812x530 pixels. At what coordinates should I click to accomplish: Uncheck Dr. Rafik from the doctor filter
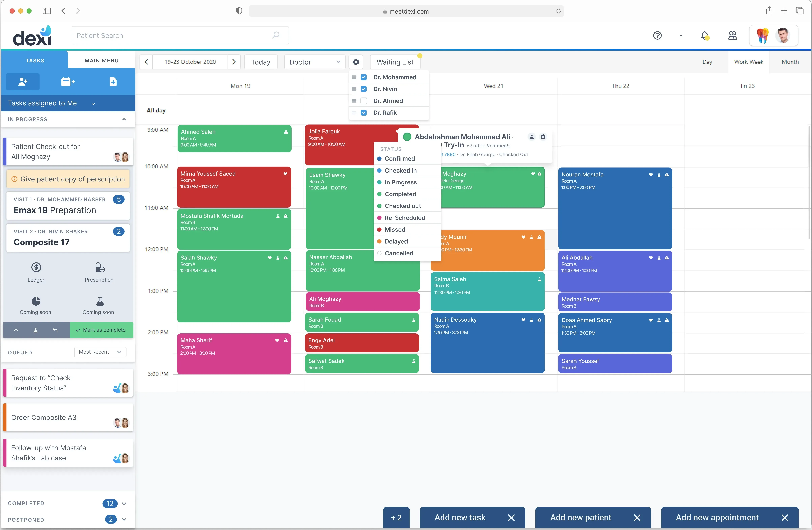[364, 113]
